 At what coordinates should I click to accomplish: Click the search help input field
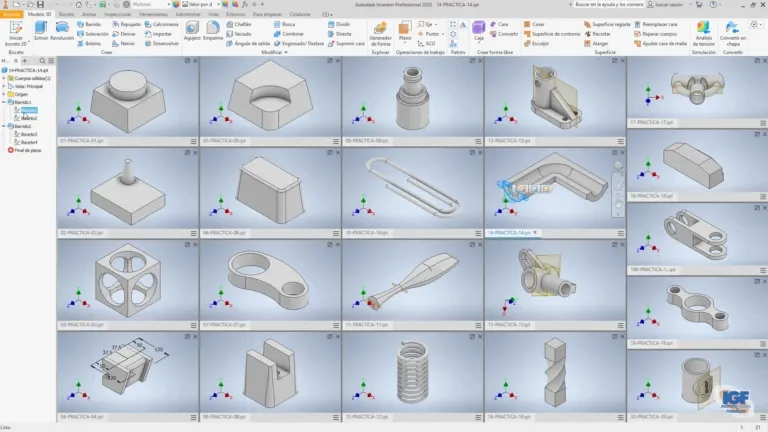pyautogui.click(x=609, y=4)
